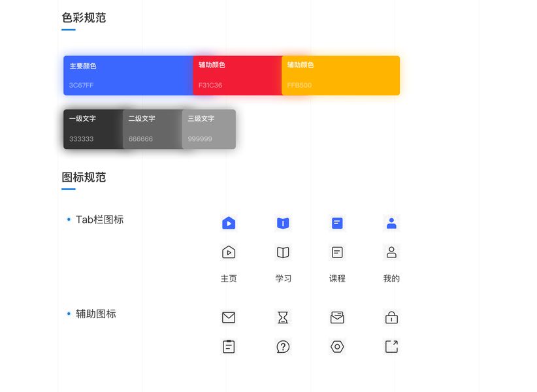This screenshot has width=537, height=392.
Task: Click the filled blue course note icon
Action: point(337,223)
